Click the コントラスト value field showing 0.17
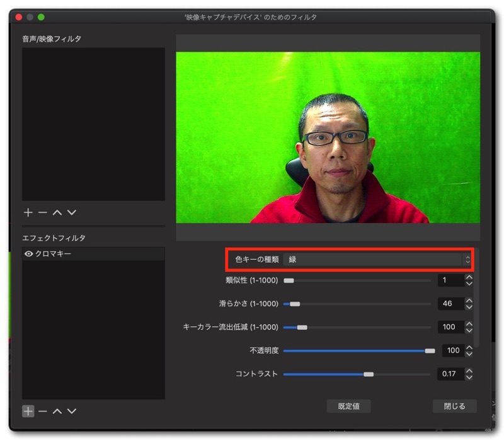The height and width of the screenshot is (440, 504). pos(450,374)
